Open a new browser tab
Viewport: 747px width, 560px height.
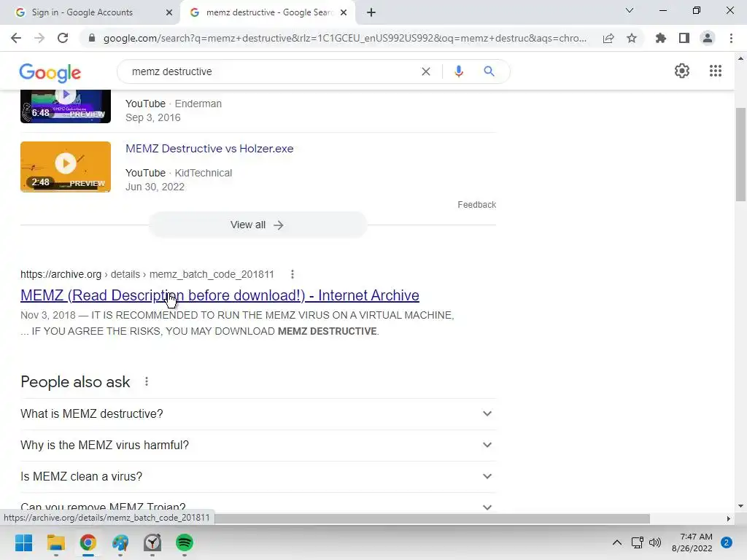[x=371, y=12]
